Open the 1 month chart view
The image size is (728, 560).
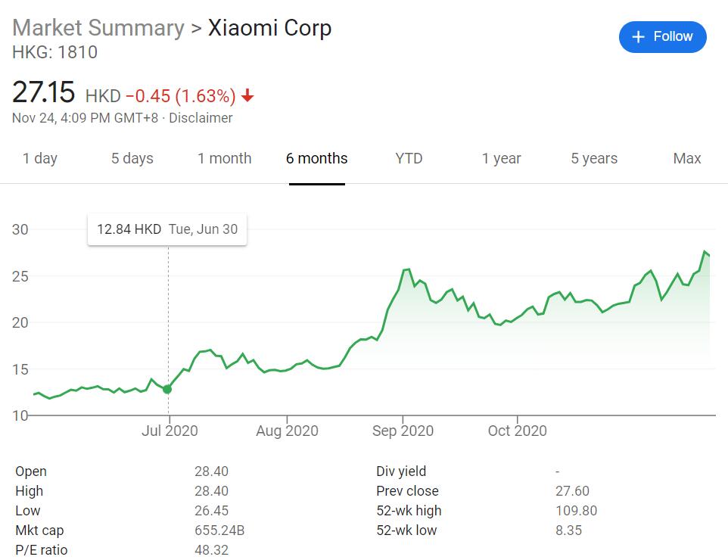point(224,158)
